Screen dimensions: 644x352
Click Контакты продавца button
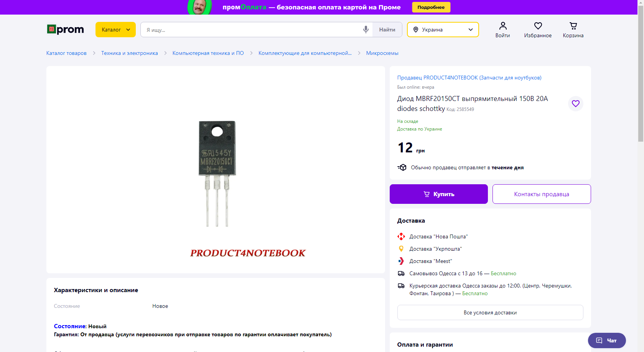point(542,194)
